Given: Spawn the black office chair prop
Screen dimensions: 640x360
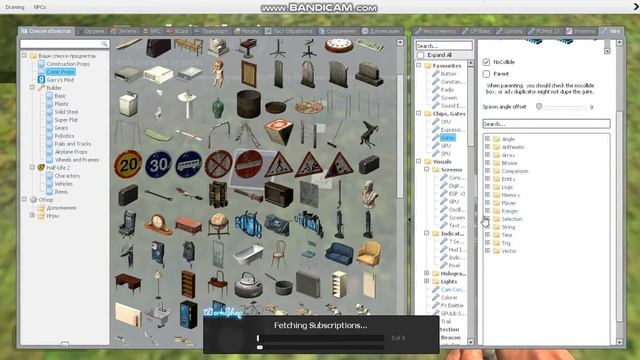Looking at the screenshot, I should pyautogui.click(x=128, y=224).
